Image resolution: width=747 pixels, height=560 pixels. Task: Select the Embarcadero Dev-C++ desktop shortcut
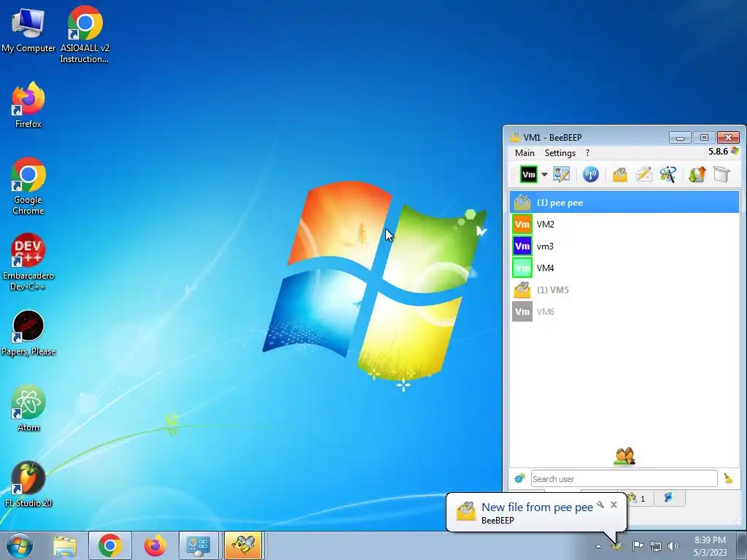[28, 262]
